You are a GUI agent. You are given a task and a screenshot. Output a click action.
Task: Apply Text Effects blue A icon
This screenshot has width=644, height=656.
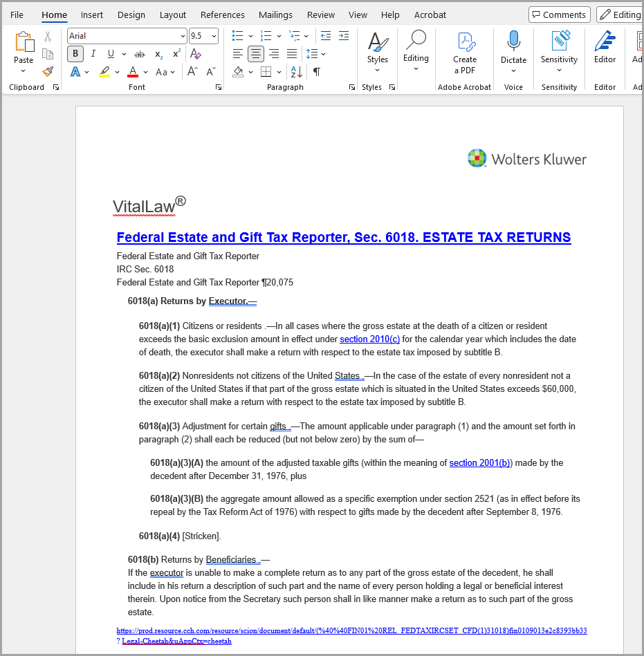click(x=75, y=72)
